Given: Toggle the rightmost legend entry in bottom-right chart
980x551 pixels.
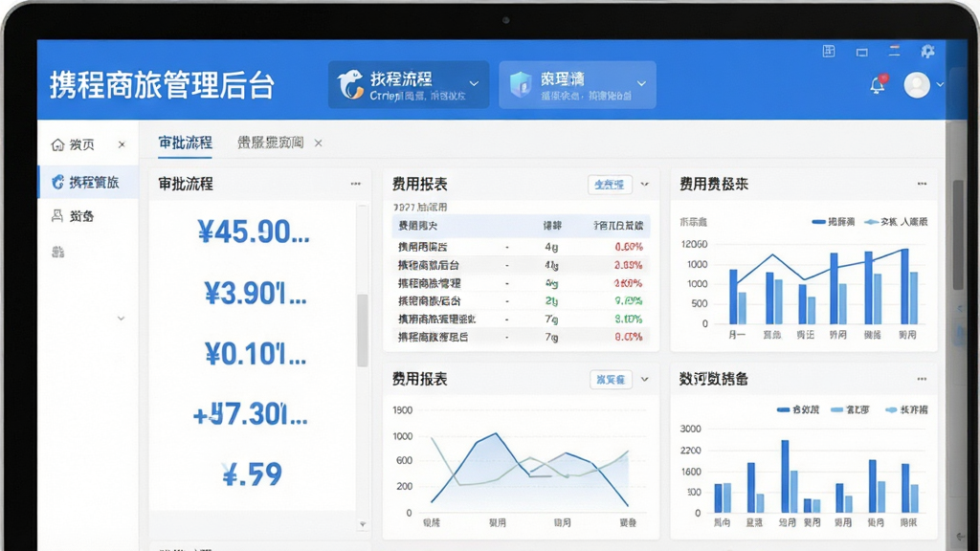Looking at the screenshot, I should point(907,409).
